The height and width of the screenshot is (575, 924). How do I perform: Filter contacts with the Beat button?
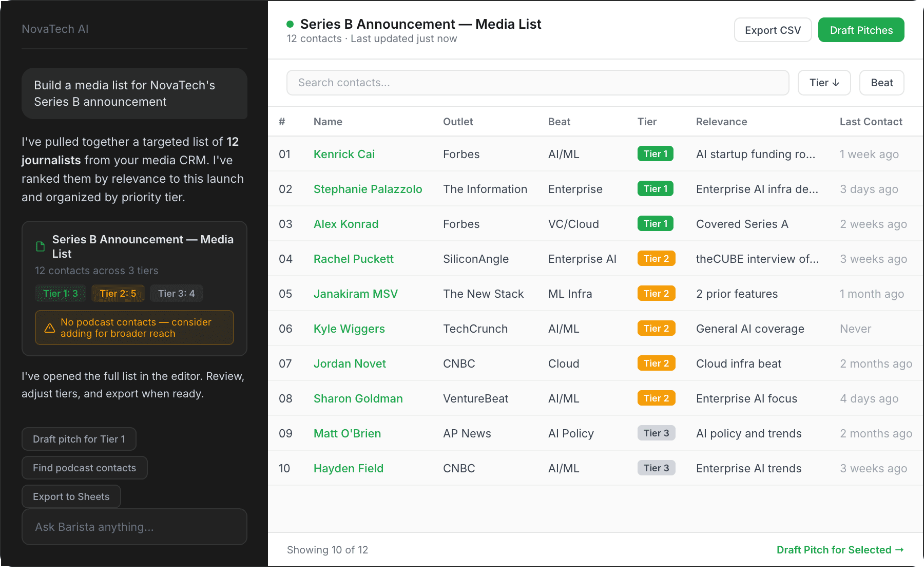pyautogui.click(x=881, y=83)
